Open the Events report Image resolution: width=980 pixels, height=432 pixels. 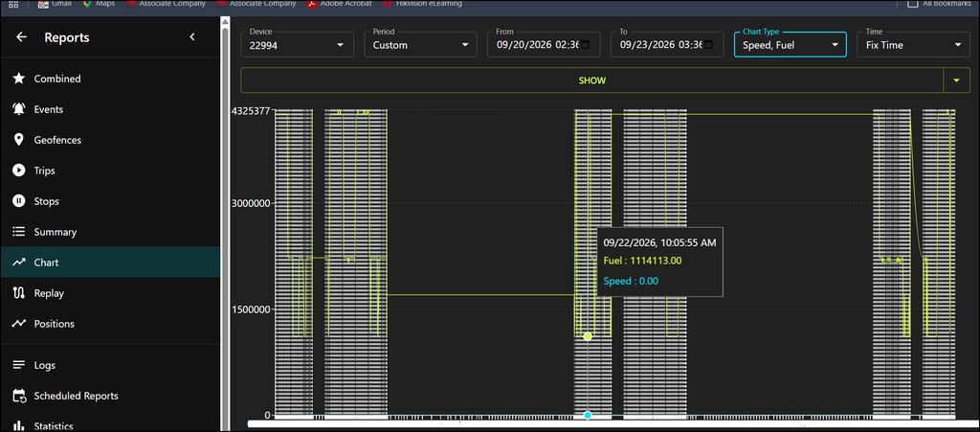coord(110,109)
